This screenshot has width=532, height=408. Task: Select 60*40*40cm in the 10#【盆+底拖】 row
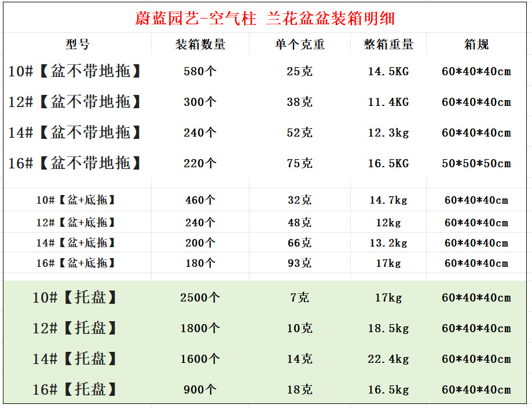476,200
